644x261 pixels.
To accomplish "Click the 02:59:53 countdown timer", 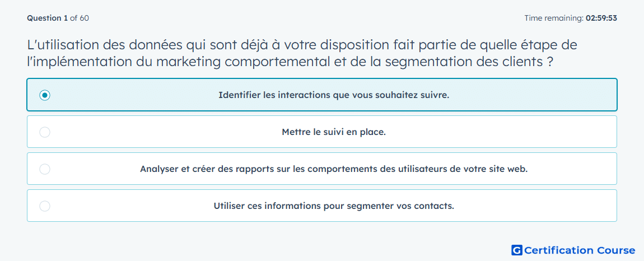I will [601, 18].
